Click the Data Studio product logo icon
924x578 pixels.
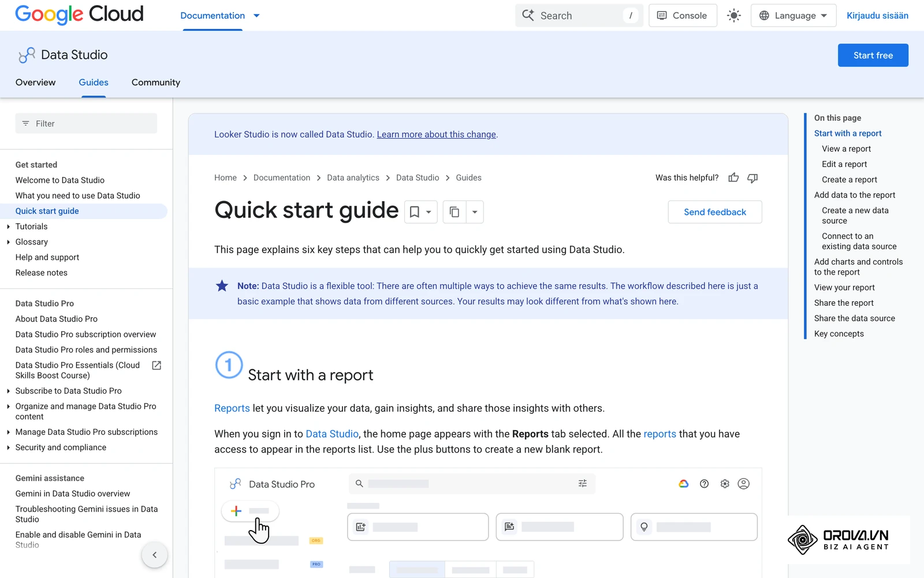tap(27, 55)
